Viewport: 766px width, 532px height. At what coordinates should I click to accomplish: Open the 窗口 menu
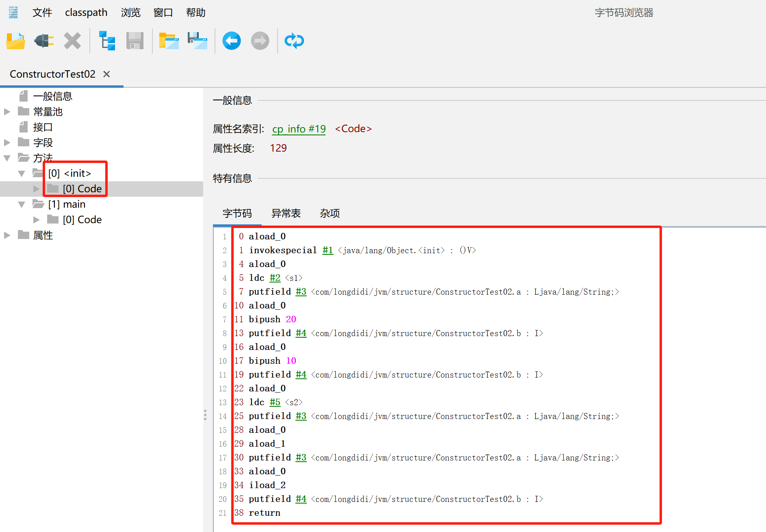point(163,13)
